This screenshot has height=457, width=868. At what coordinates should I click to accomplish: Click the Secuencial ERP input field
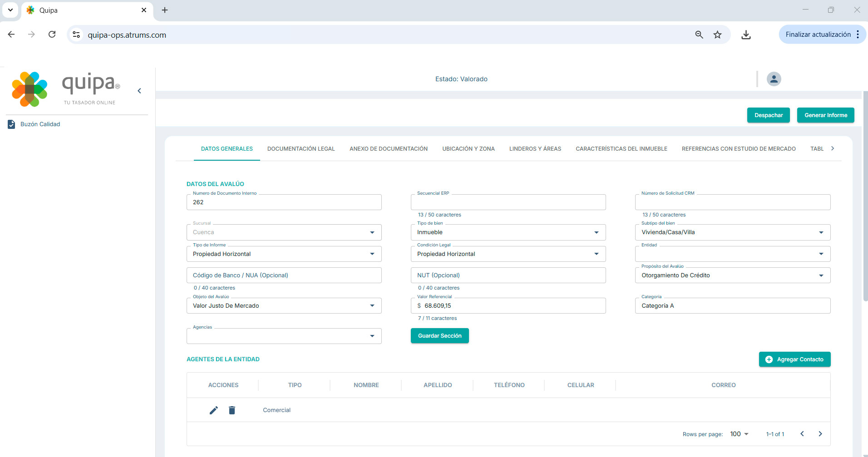pyautogui.click(x=508, y=202)
